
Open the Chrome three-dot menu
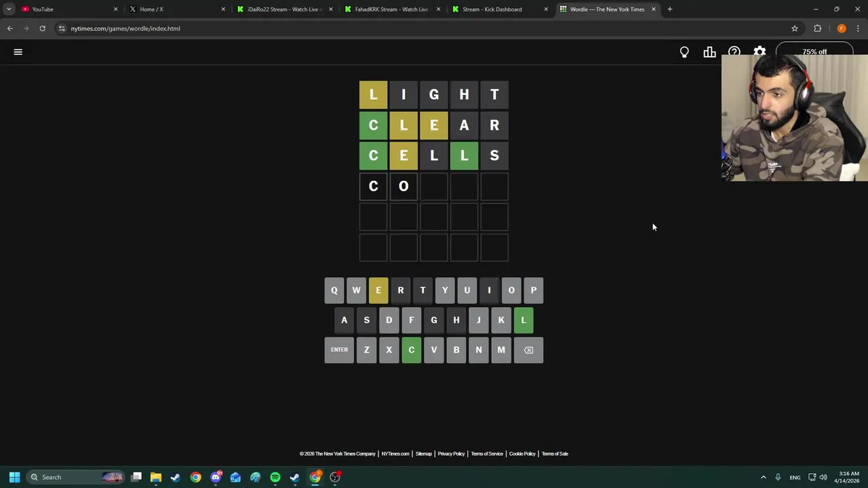[859, 28]
